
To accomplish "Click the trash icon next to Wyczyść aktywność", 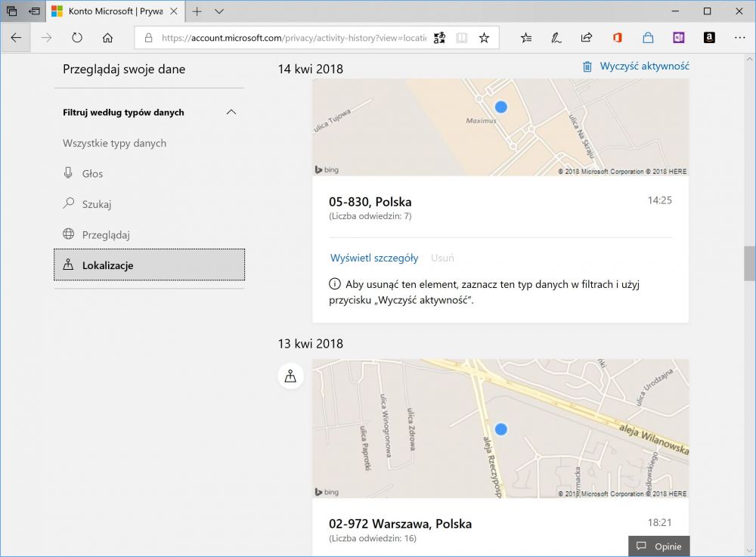I will (587, 67).
